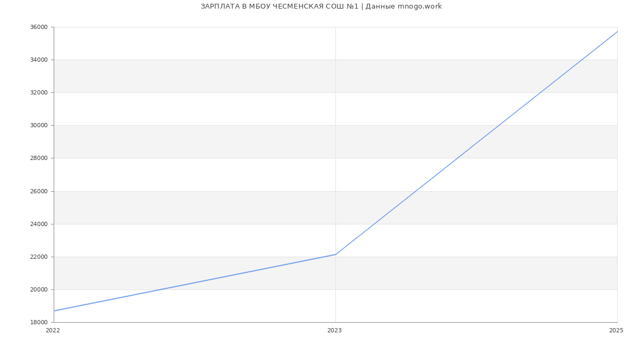644x349 pixels.
Task: Click the 2025 x-axis label
Action: click(616, 330)
